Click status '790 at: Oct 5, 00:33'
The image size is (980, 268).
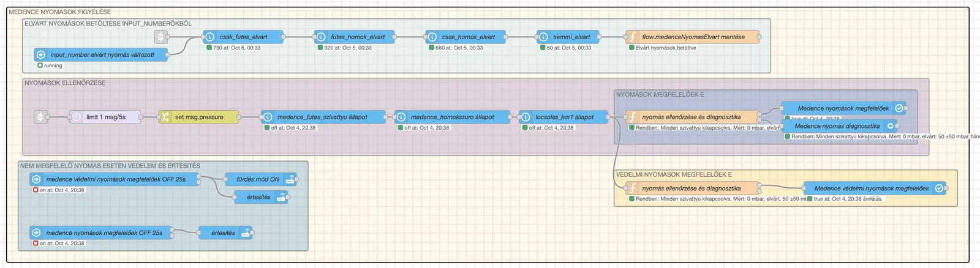tap(233, 48)
